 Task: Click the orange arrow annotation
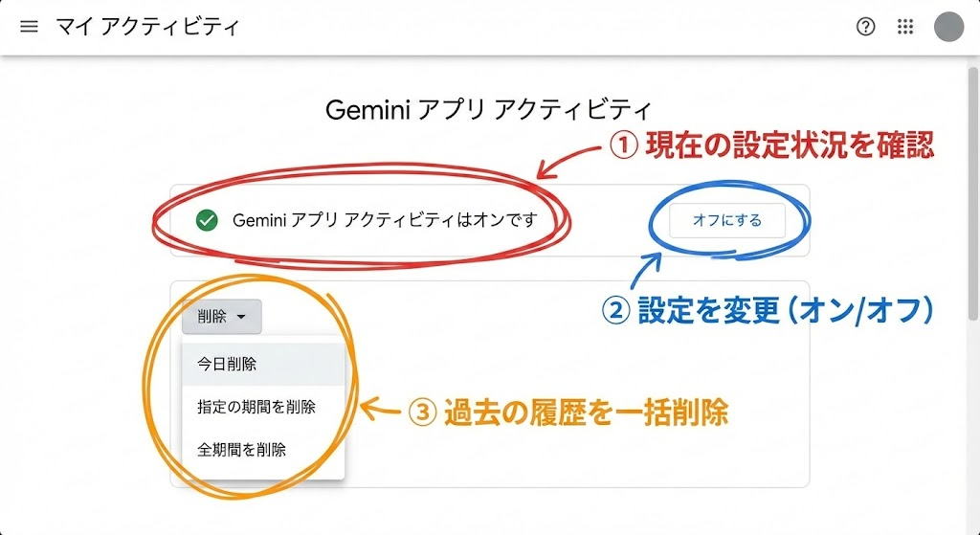[380, 411]
